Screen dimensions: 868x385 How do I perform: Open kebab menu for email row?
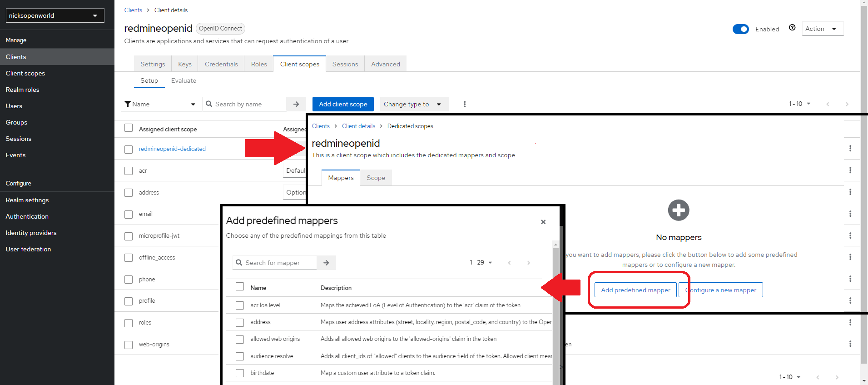point(850,214)
